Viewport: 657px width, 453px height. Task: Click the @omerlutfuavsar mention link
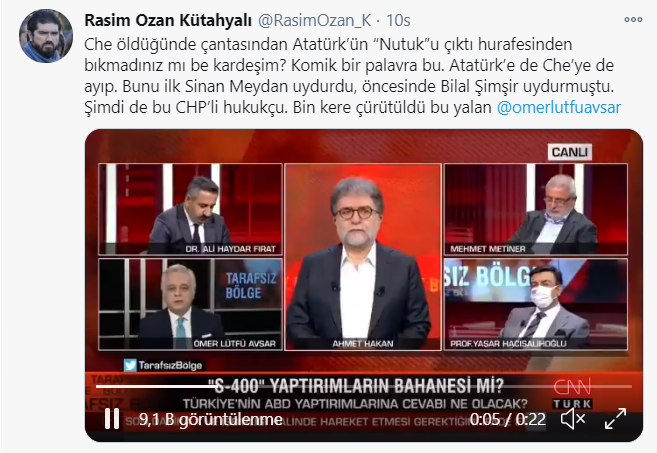559,107
